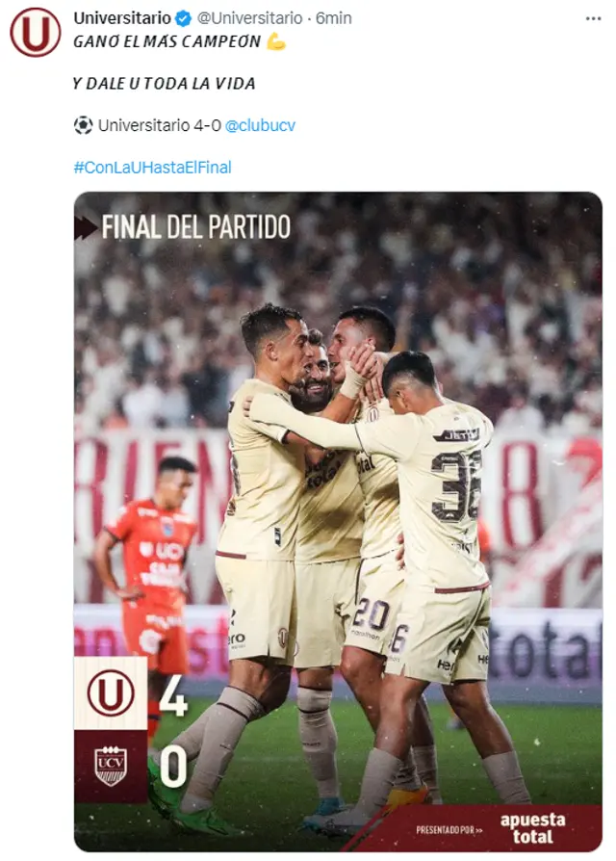Viewport: 616px width, 861px height.
Task: Click the score number 0
Action: click(173, 768)
